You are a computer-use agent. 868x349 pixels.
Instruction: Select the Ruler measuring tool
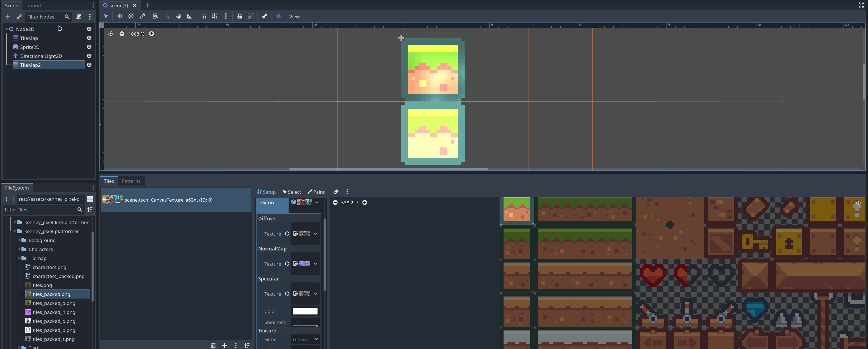(x=189, y=16)
